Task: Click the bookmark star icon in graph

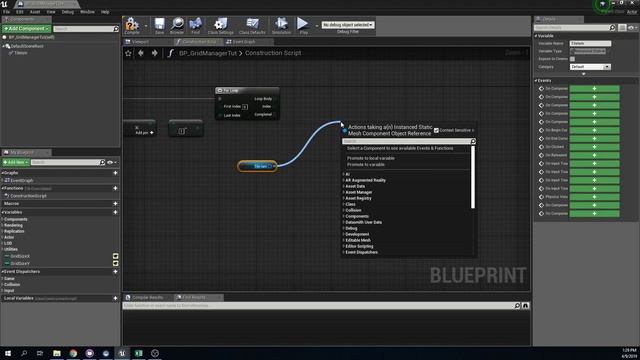Action: click(128, 53)
